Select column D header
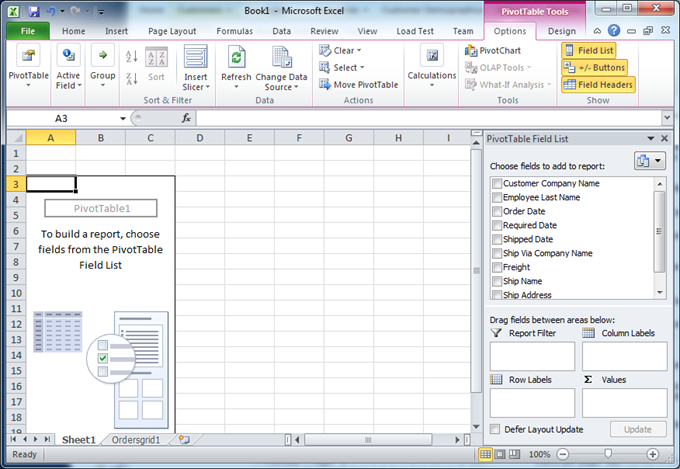Screen dimensions: 680x469 coord(199,138)
